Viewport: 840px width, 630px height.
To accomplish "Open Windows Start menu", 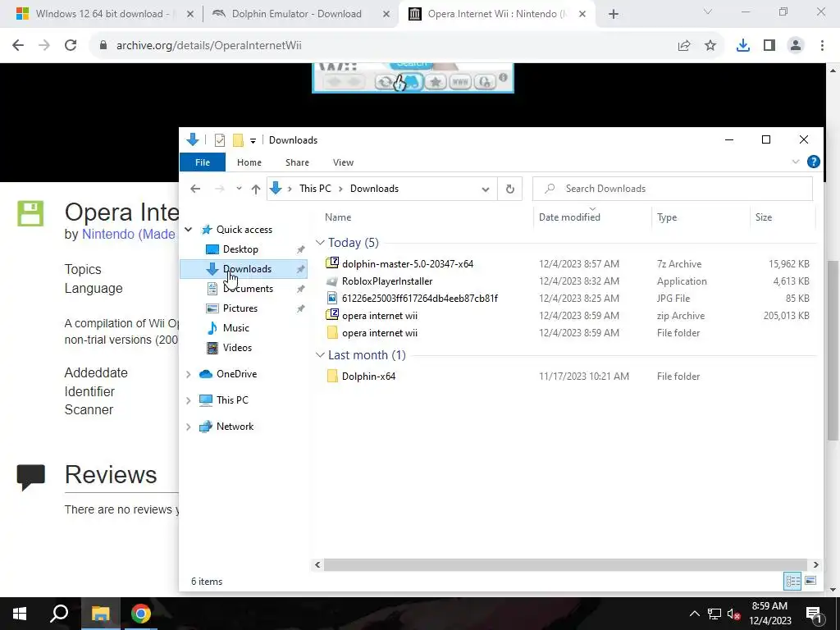I will point(20,614).
